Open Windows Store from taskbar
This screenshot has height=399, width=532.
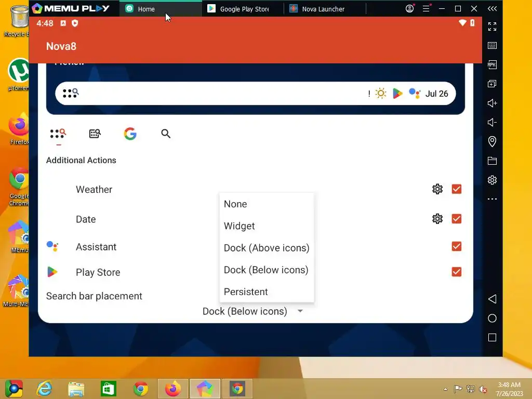point(109,389)
